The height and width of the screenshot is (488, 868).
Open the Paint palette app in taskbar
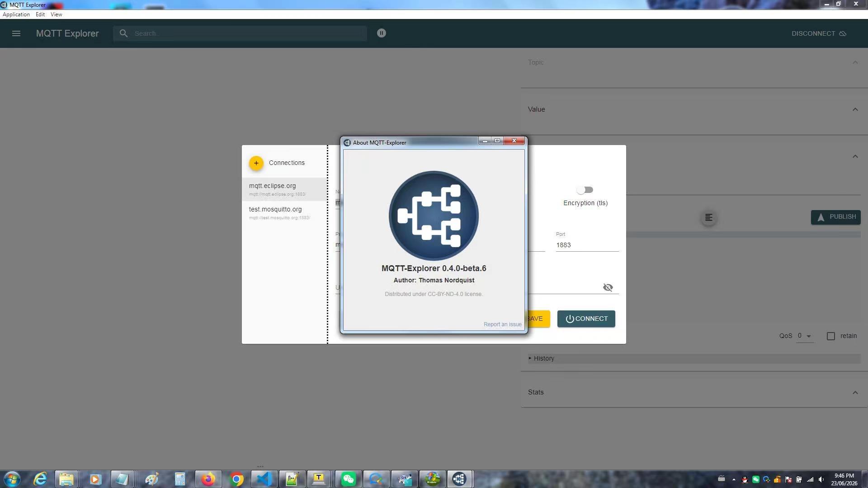point(151,479)
